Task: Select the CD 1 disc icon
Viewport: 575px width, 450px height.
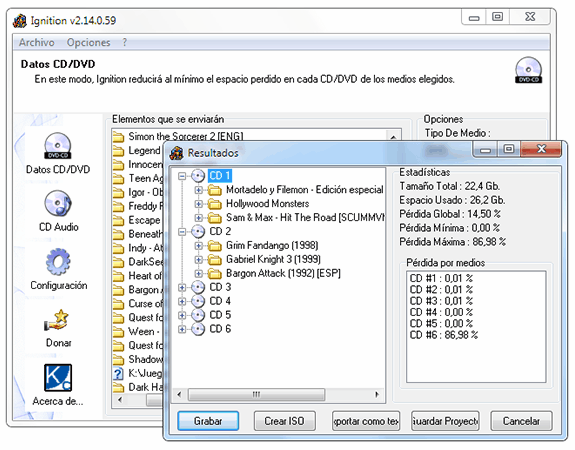Action: [x=198, y=176]
